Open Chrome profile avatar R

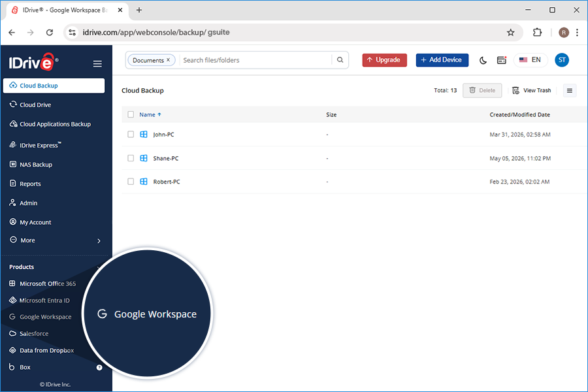(x=564, y=33)
